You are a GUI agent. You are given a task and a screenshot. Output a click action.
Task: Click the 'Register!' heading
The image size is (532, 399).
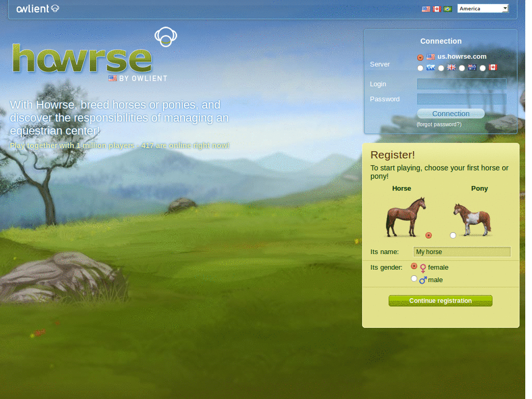393,155
